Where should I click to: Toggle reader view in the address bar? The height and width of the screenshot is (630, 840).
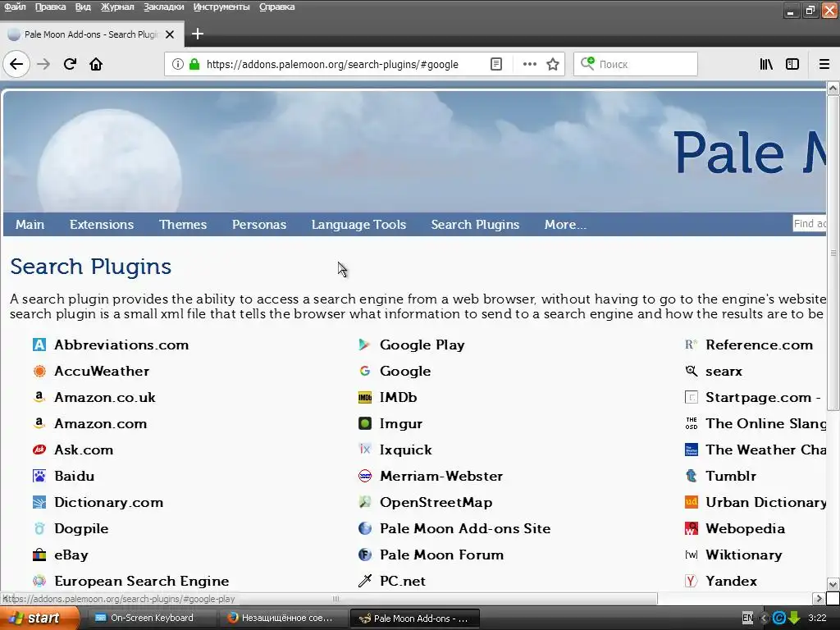[496, 64]
